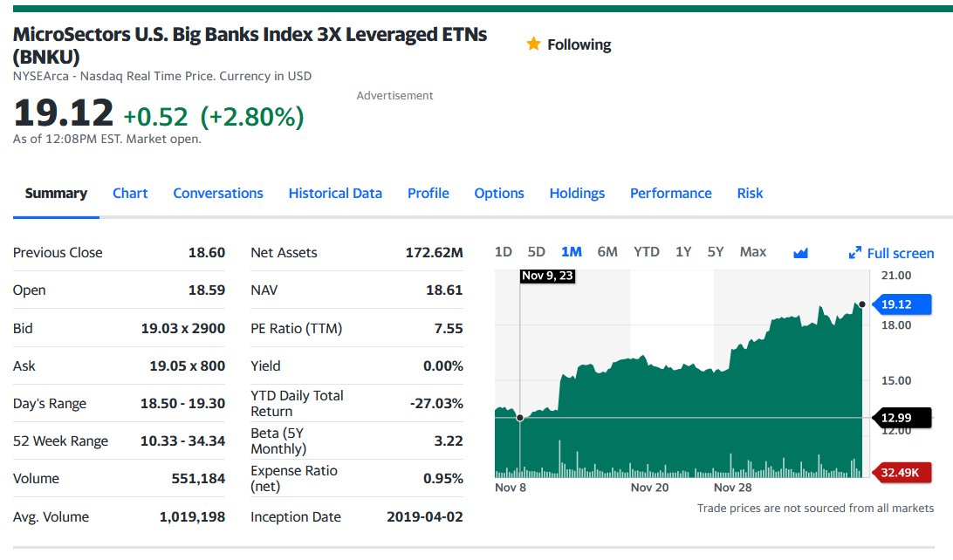Click the blue 19.12 price flag
Image resolution: width=953 pixels, height=560 pixels.
pos(902,304)
